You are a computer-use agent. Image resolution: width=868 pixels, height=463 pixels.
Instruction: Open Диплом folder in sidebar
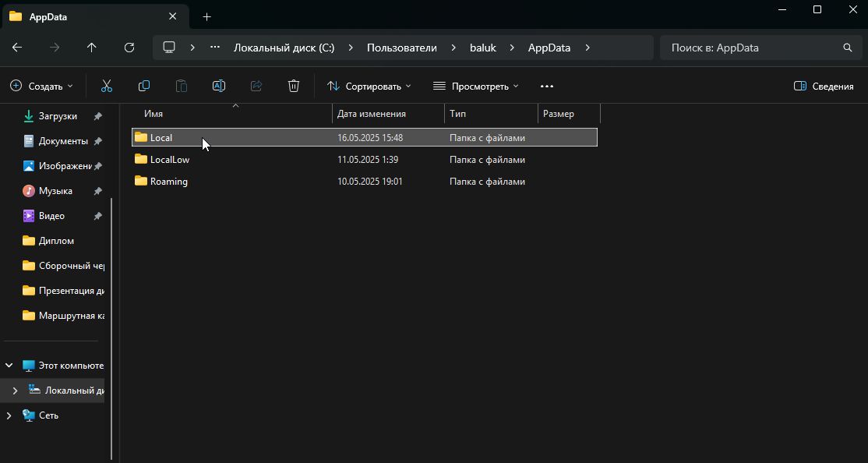coord(56,241)
